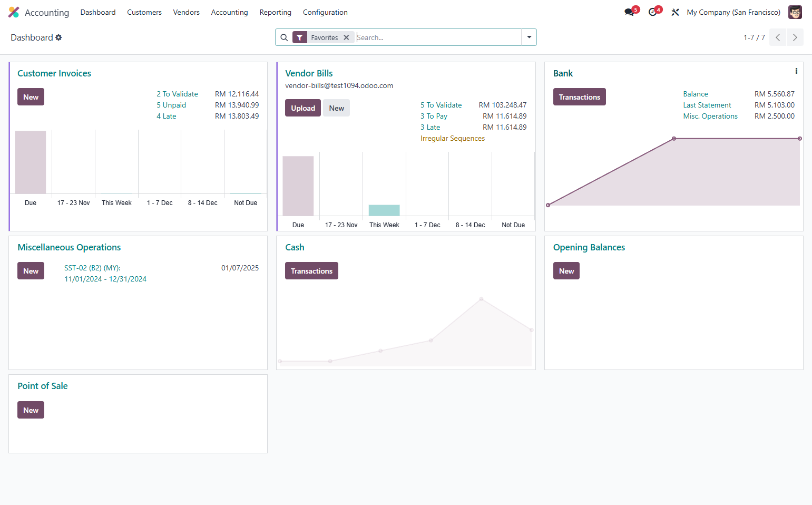Toggle the search options dropdown
This screenshot has width=812, height=505.
tap(529, 37)
